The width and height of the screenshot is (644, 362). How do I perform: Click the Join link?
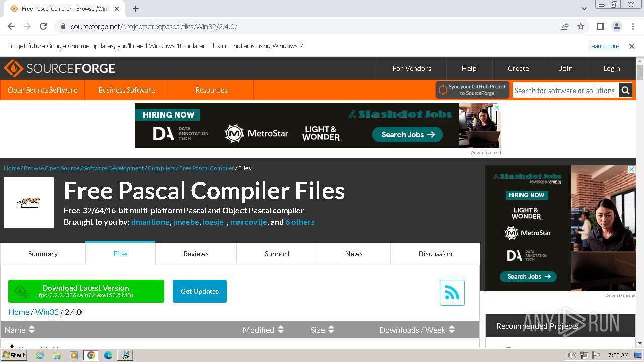pos(566,68)
